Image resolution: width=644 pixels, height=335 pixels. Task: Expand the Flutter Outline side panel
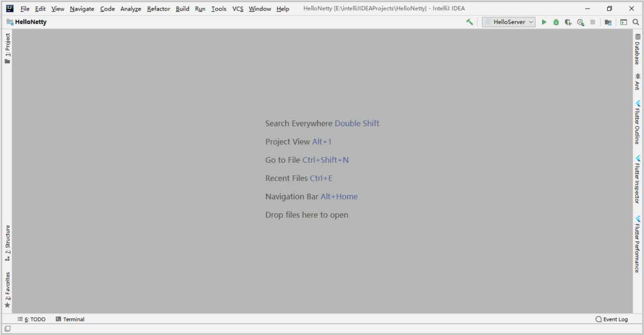[x=637, y=123]
